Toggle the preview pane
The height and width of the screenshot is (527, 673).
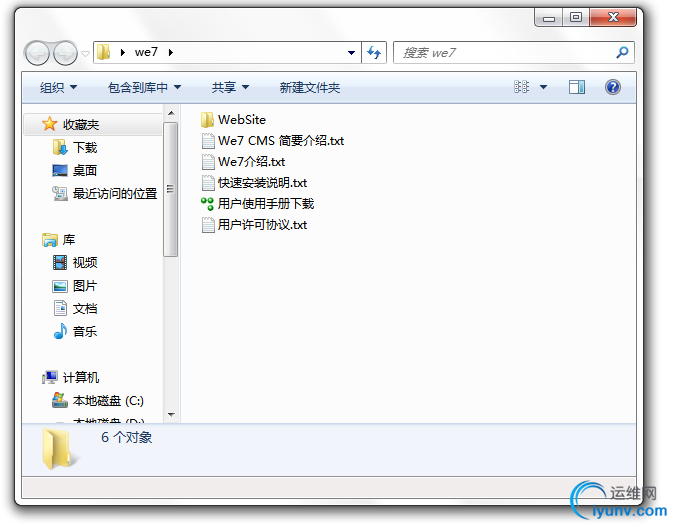pos(577,87)
